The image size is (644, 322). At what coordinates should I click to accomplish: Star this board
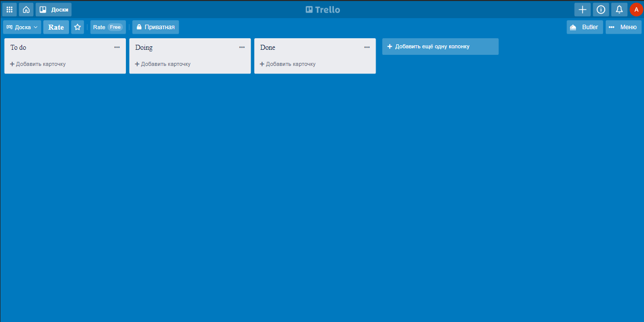point(78,27)
